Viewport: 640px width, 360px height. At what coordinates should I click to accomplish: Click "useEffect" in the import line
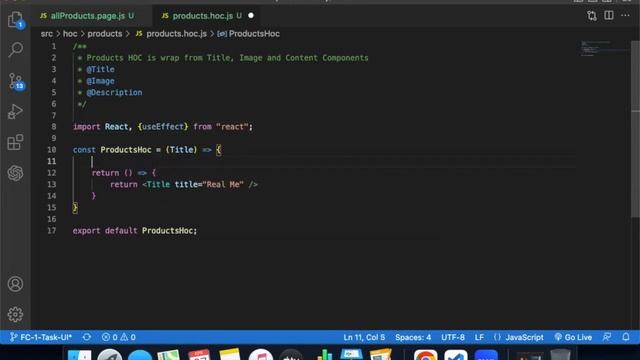pyautogui.click(x=162, y=127)
